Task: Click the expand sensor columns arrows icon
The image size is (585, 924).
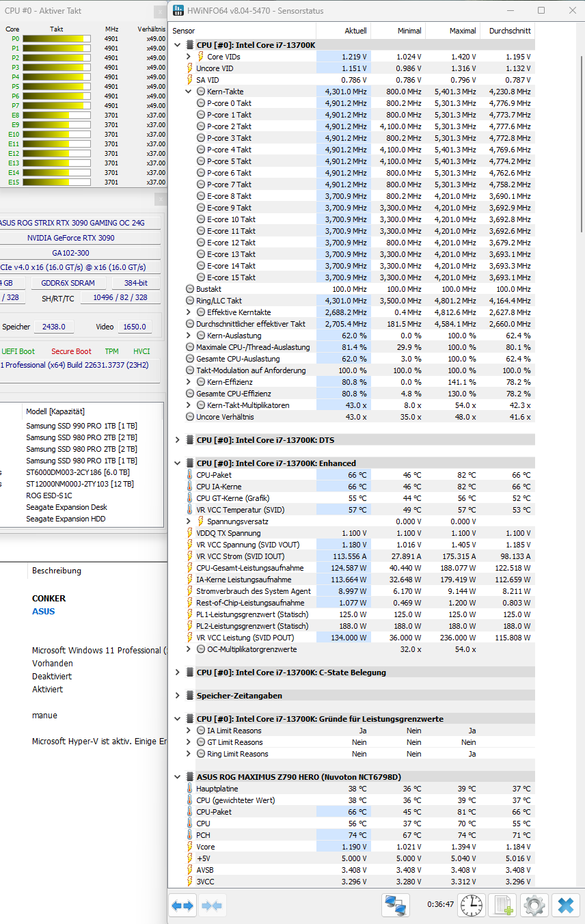Action: [x=182, y=906]
